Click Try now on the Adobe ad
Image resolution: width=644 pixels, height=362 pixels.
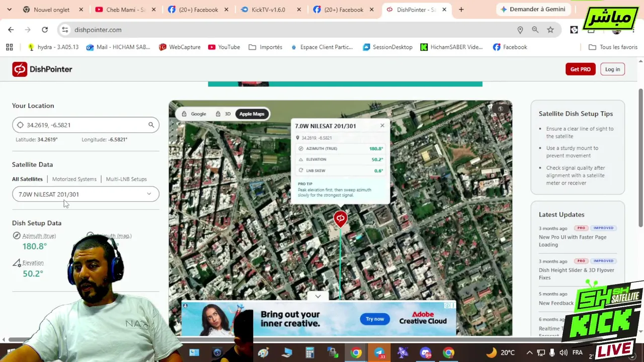[x=375, y=319]
